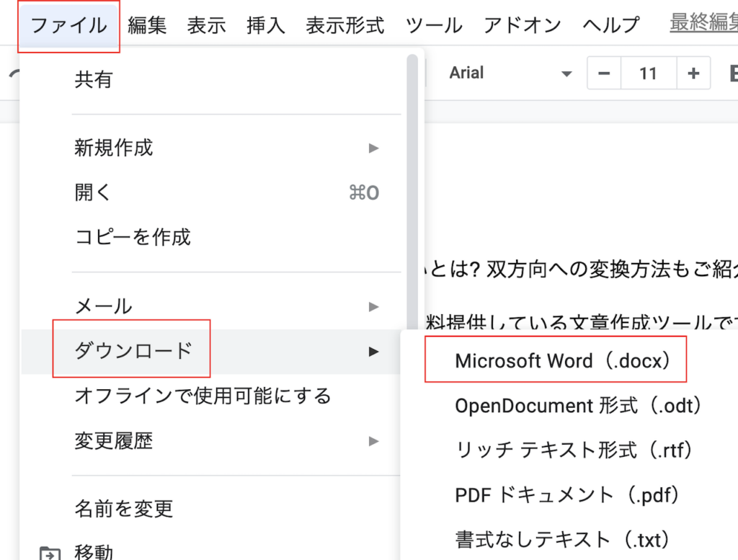
Task: Expand the メール submenu
Action: tap(211, 306)
